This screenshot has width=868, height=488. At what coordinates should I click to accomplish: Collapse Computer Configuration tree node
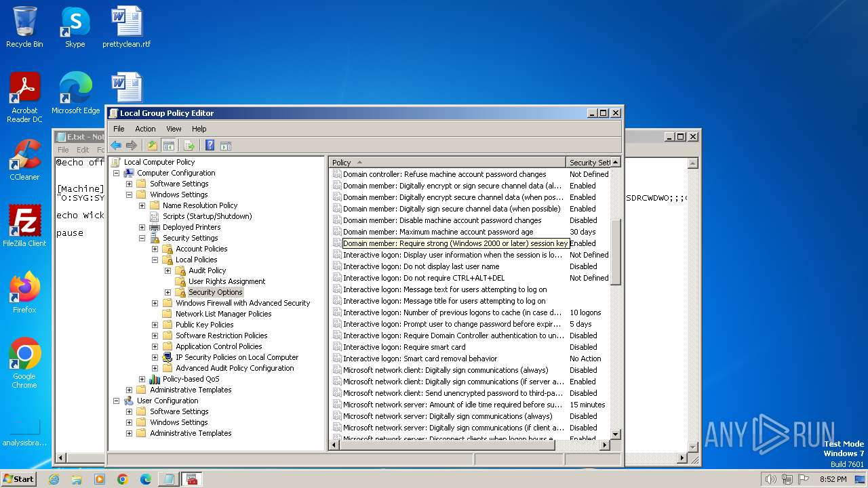click(x=116, y=173)
